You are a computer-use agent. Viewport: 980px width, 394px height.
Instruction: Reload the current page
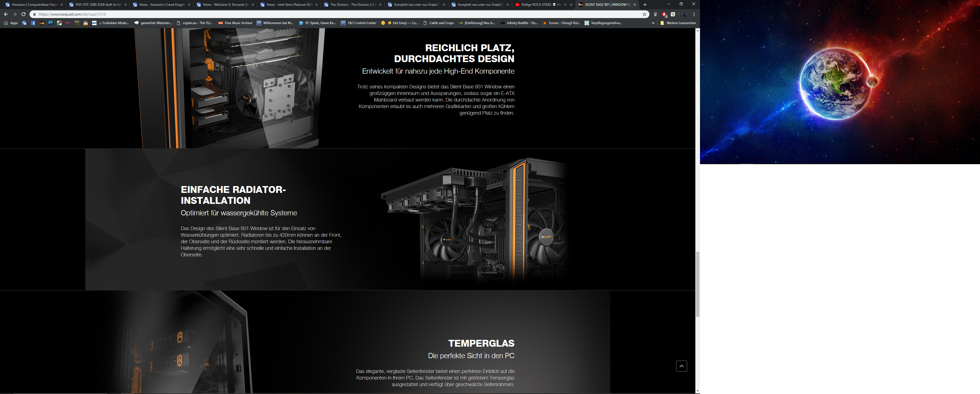24,14
